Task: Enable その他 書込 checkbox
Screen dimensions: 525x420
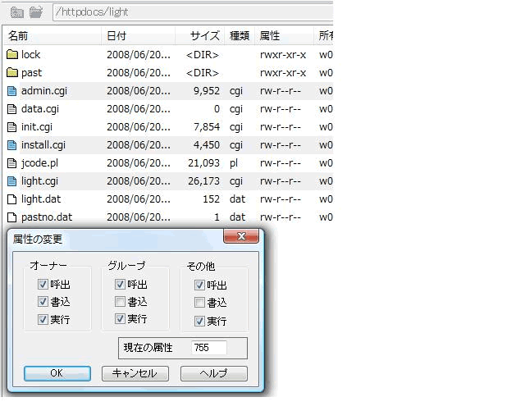Action: pyautogui.click(x=199, y=303)
